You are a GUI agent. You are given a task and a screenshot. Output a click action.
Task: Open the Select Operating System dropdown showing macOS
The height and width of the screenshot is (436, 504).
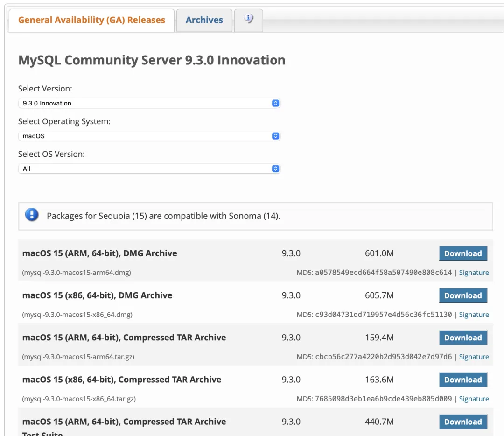(x=149, y=136)
